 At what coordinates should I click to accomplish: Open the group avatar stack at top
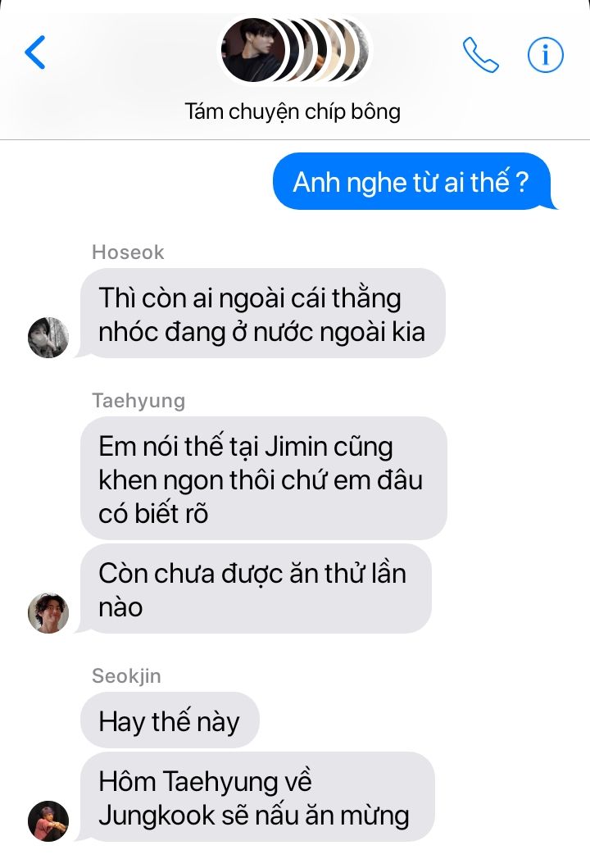pyautogui.click(x=295, y=50)
